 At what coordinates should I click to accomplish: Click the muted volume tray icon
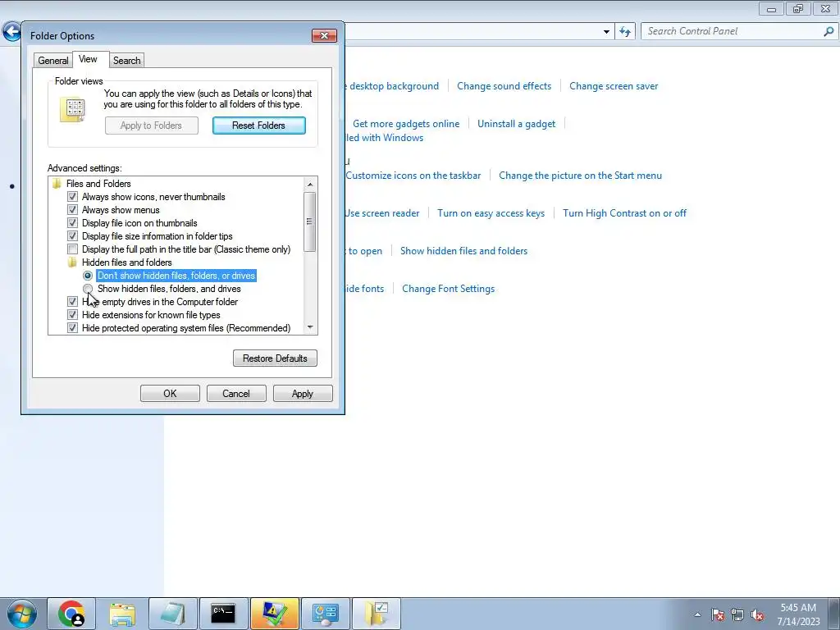coord(757,614)
